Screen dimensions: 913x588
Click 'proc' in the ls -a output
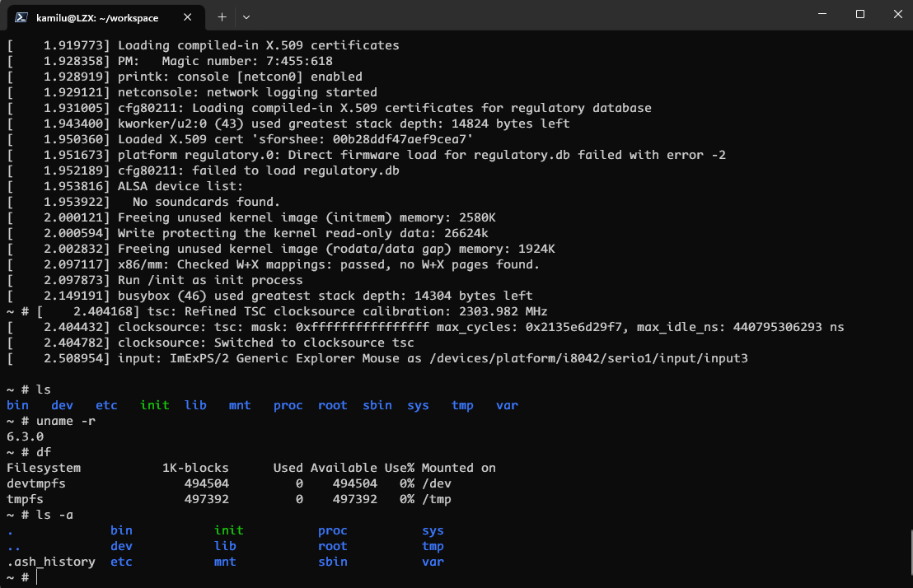tap(332, 530)
